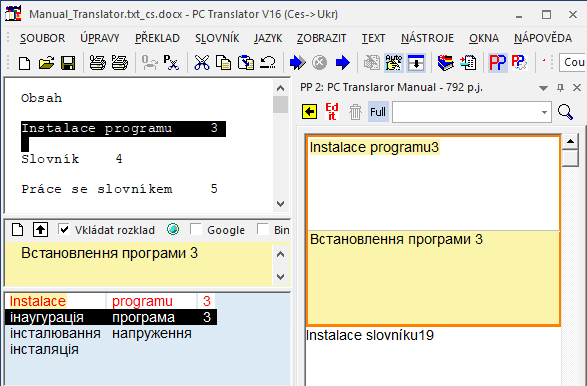Click the red source word Instalace
Screen dimensions: 587x386
coord(38,301)
